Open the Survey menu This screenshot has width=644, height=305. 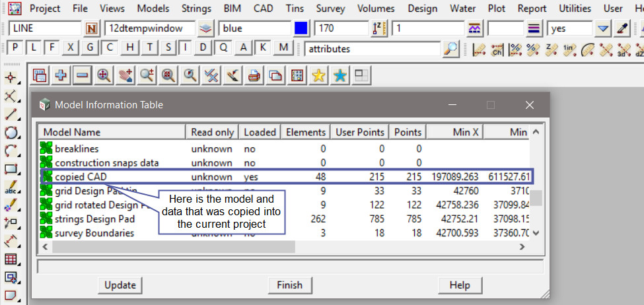click(x=330, y=9)
